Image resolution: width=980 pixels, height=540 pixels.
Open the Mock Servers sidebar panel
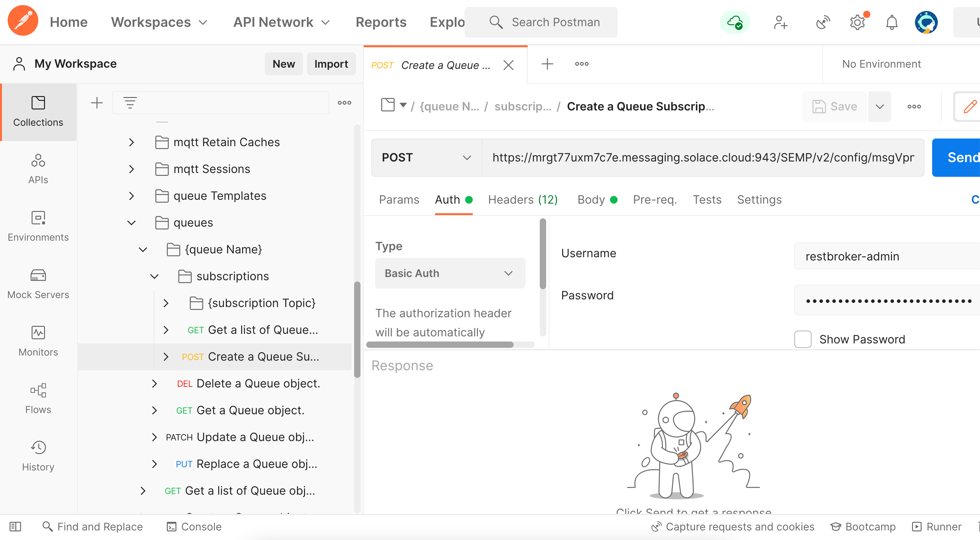[38, 283]
